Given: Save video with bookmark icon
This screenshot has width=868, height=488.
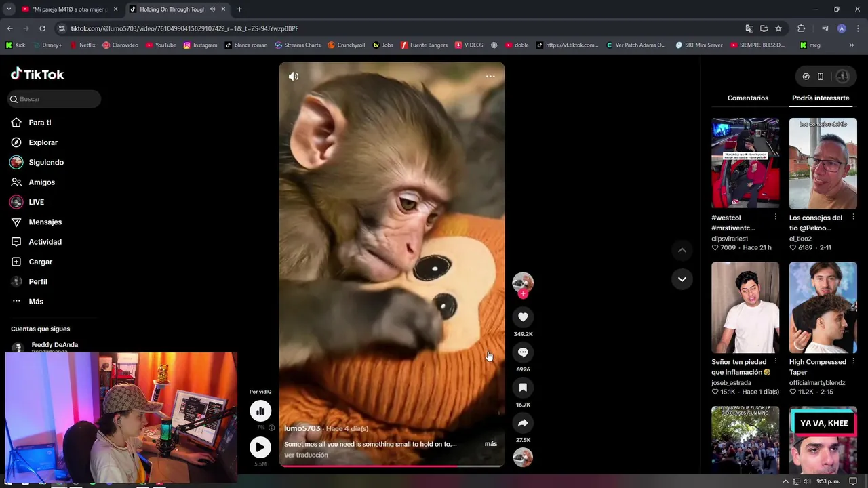Looking at the screenshot, I should click(523, 388).
